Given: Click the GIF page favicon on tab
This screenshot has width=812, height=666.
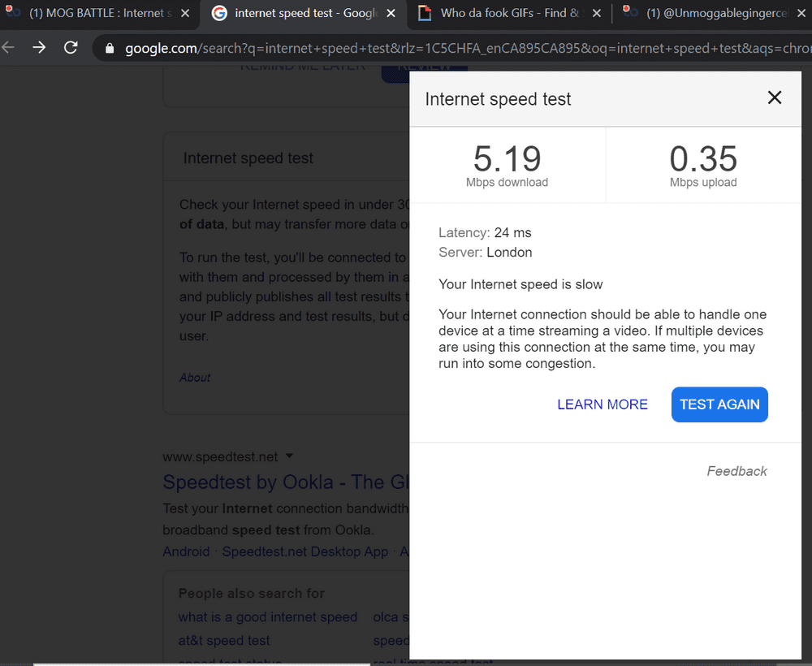Looking at the screenshot, I should click(x=425, y=13).
